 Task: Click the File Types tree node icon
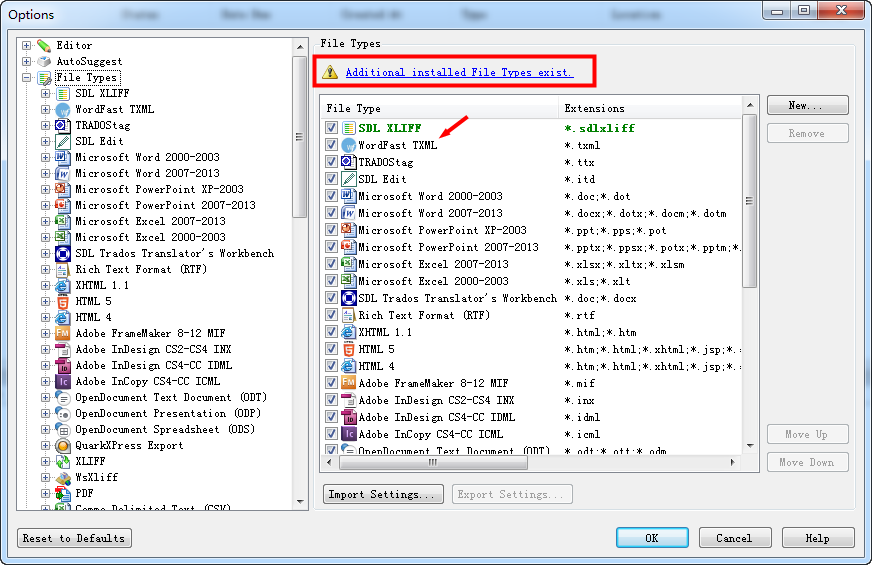point(44,77)
